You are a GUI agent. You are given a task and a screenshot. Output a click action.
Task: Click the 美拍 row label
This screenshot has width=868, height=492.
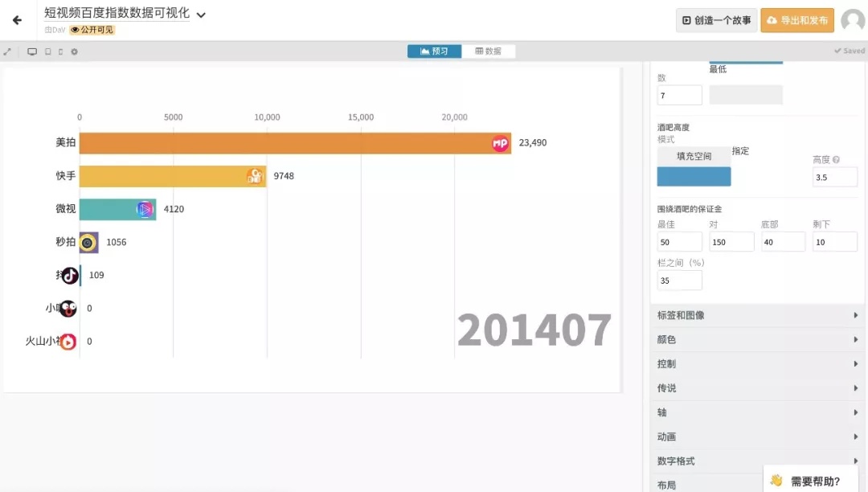65,142
